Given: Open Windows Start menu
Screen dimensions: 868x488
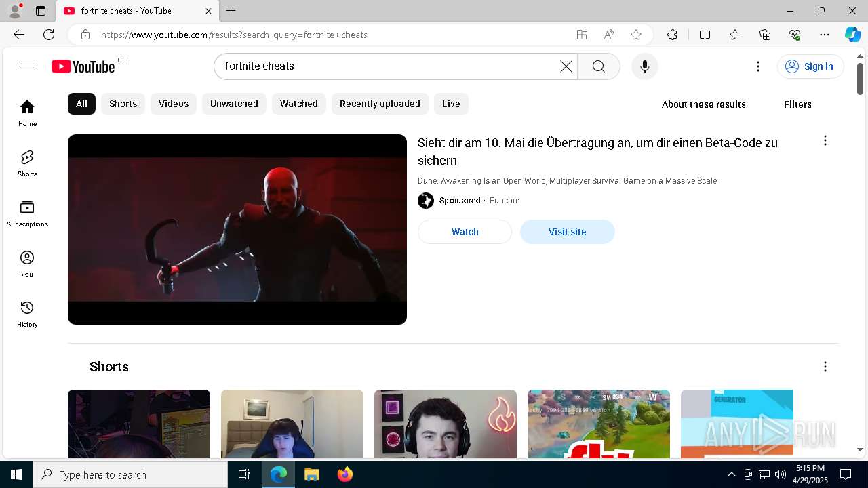Looking at the screenshot, I should 16,474.
